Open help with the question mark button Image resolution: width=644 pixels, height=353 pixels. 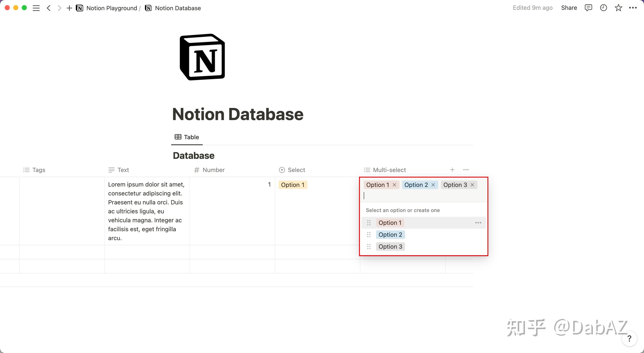point(629,339)
